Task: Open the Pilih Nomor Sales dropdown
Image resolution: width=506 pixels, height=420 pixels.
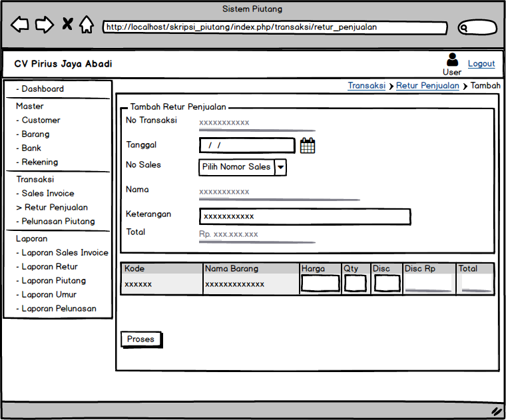Action: 242,167
